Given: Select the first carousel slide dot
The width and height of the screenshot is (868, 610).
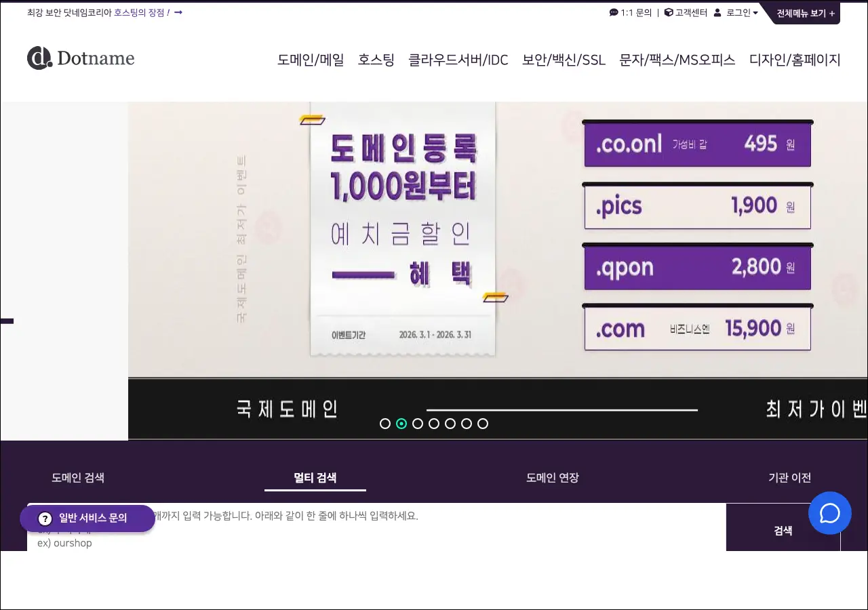Looking at the screenshot, I should click(x=385, y=424).
